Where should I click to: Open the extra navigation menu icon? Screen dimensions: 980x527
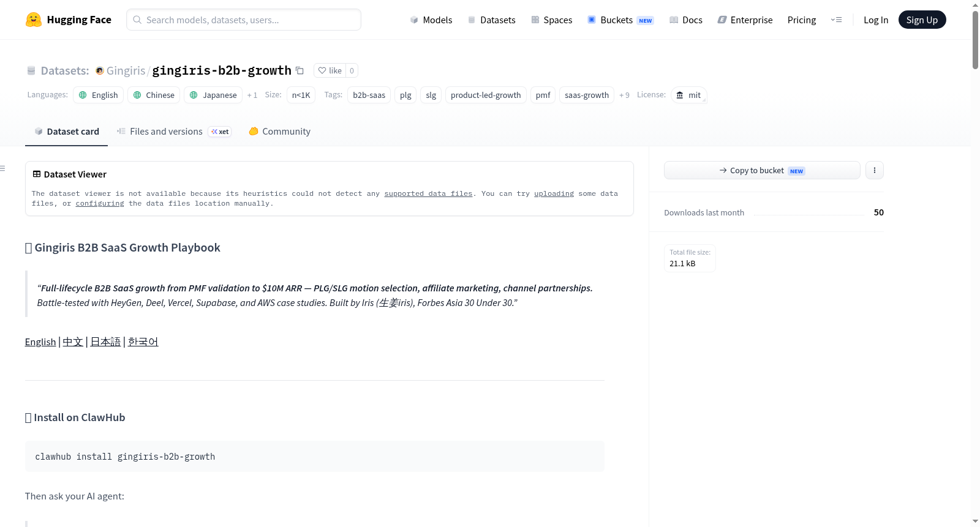pyautogui.click(x=836, y=20)
